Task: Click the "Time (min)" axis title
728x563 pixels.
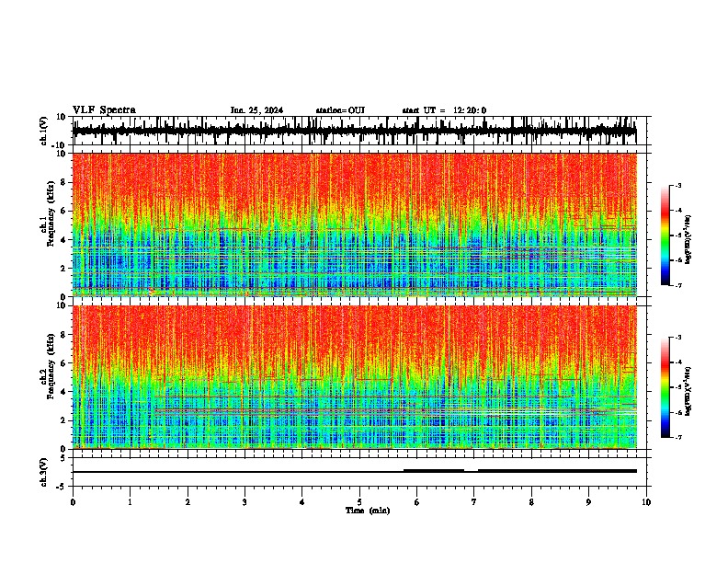Action: click(368, 511)
